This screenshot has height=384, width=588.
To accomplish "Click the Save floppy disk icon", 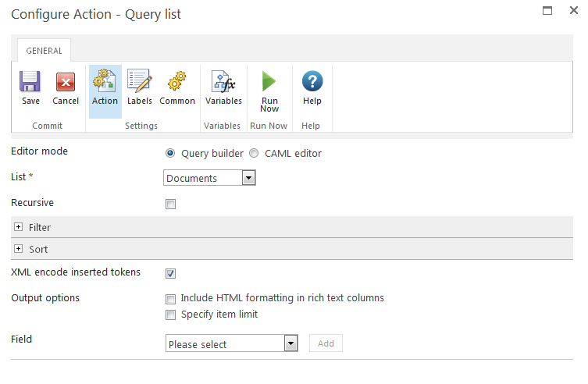I will pyautogui.click(x=30, y=82).
